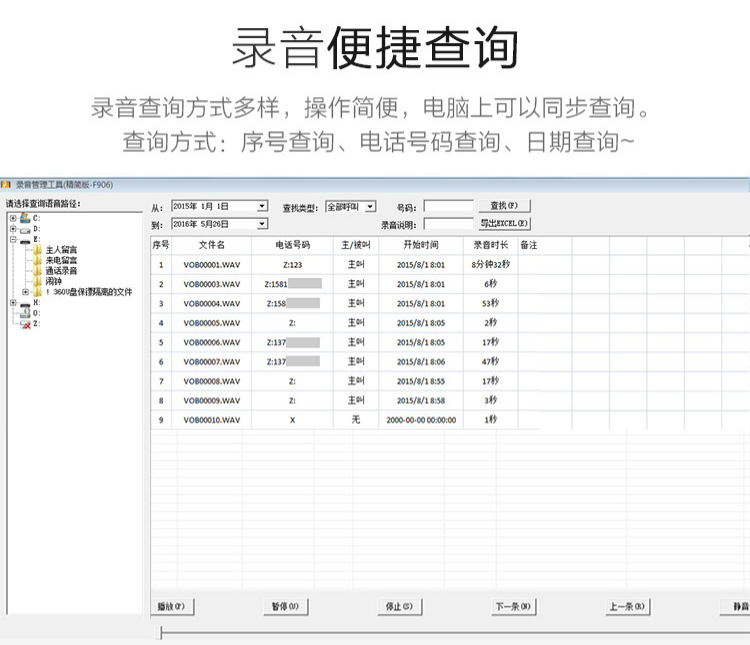Click the disconnected Z: drive with red X

click(x=24, y=324)
